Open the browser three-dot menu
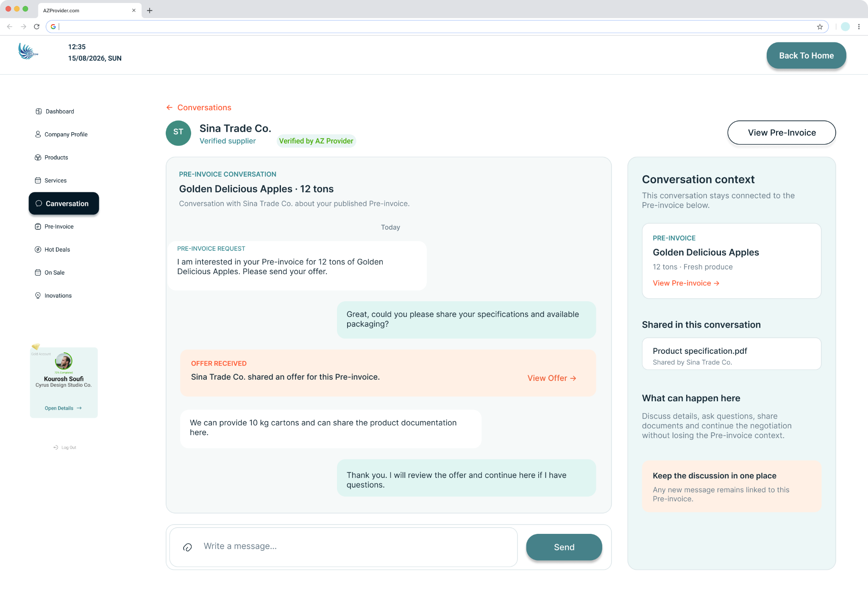This screenshot has width=868, height=608. [x=859, y=27]
